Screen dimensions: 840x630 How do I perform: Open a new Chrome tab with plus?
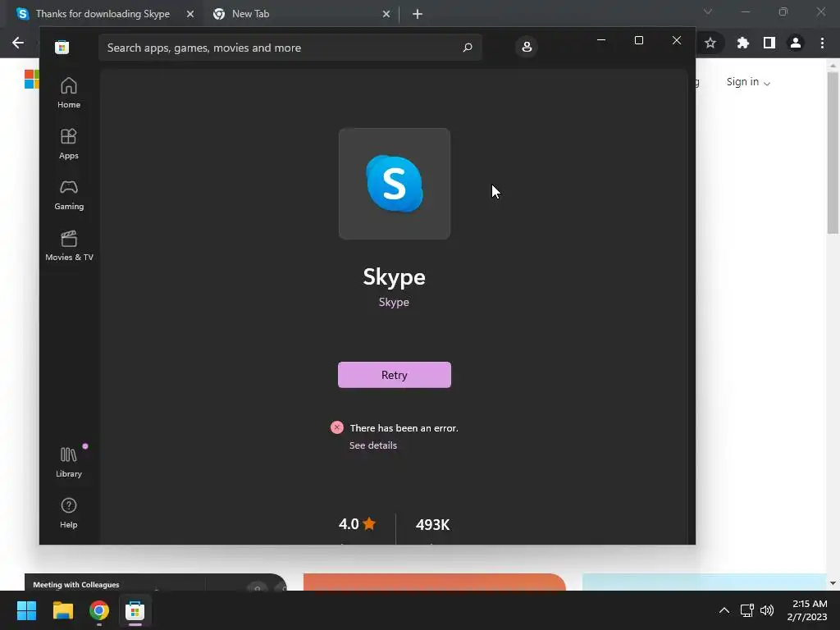pyautogui.click(x=418, y=14)
